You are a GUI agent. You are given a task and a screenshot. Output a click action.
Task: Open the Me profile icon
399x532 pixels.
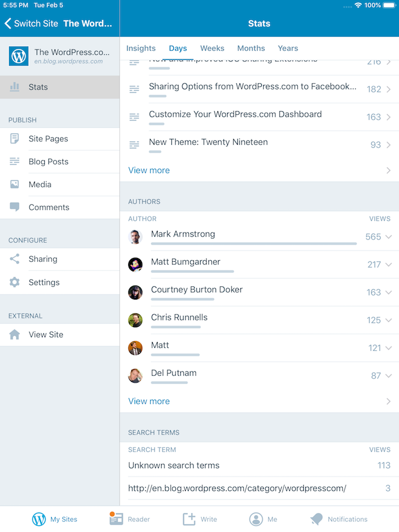[x=256, y=519]
